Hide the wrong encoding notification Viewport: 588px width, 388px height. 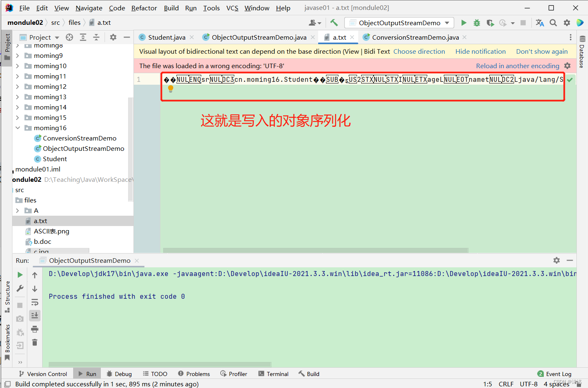pyautogui.click(x=480, y=51)
